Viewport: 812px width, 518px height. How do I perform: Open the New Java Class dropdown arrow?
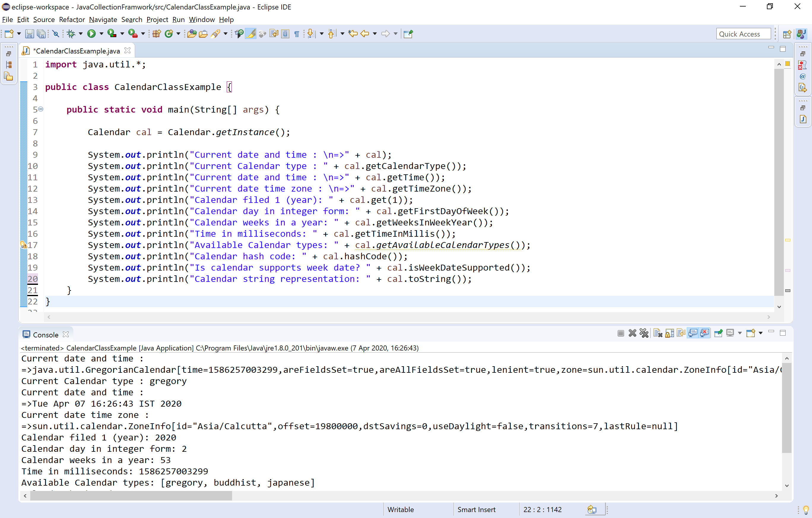click(x=178, y=34)
